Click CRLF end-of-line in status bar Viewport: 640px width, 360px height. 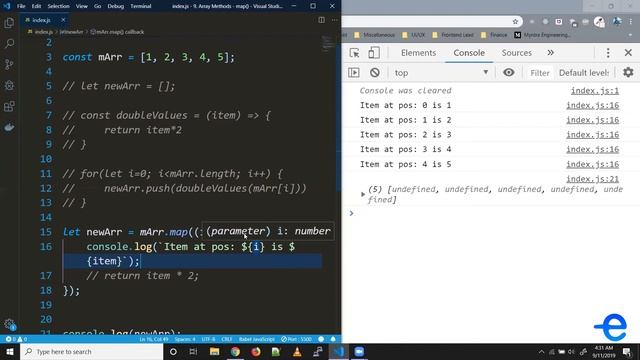coord(227,339)
